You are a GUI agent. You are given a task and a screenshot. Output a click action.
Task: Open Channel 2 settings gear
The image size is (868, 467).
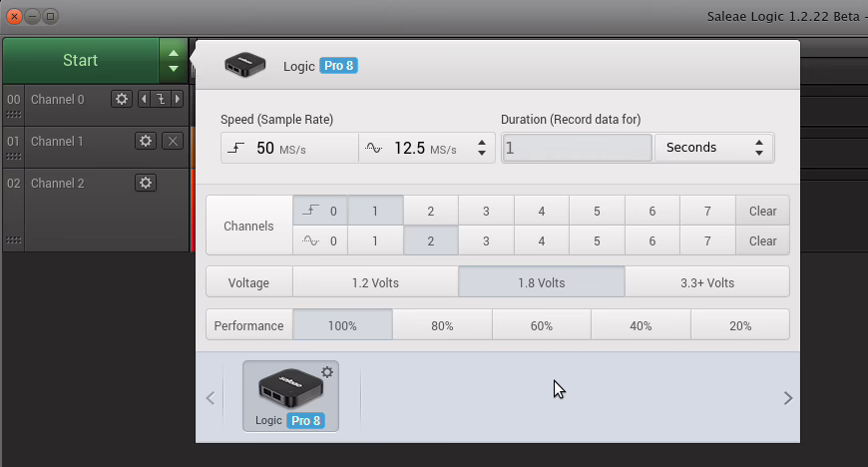point(146,183)
